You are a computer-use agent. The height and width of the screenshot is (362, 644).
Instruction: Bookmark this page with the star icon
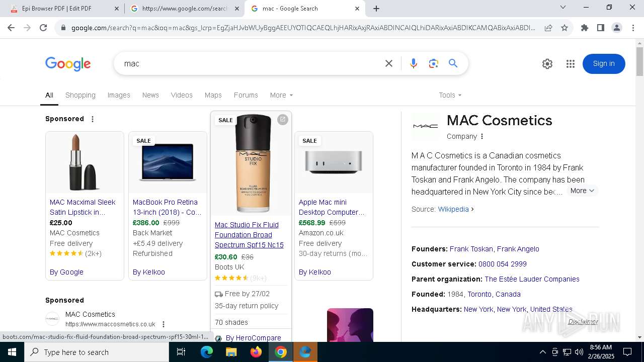[x=565, y=28]
